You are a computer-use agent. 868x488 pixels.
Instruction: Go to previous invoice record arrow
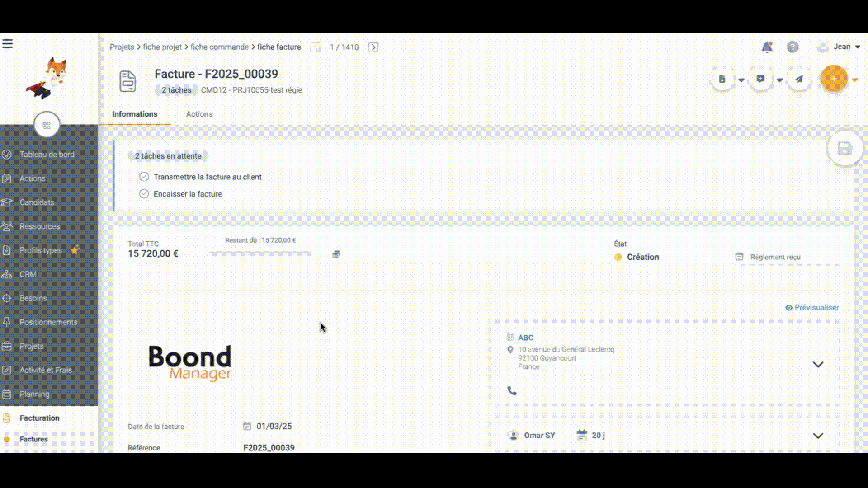(316, 47)
